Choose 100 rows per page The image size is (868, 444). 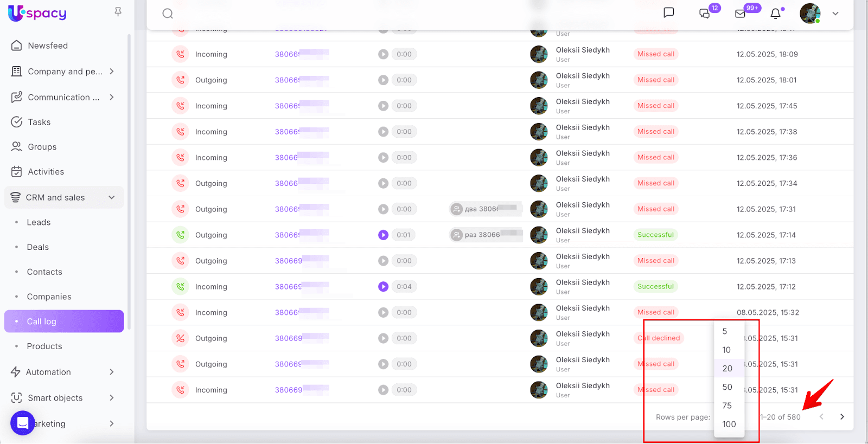point(729,424)
